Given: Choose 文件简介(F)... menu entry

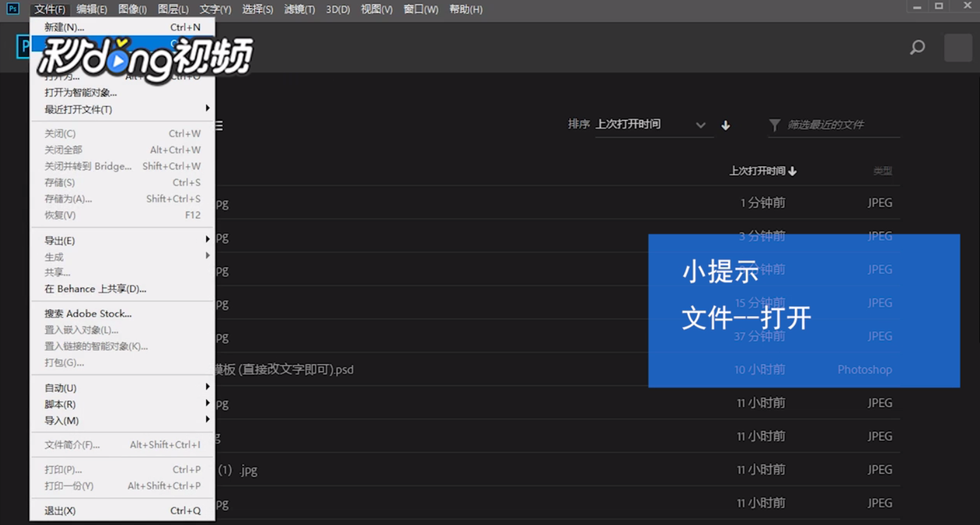Looking at the screenshot, I should (122, 445).
